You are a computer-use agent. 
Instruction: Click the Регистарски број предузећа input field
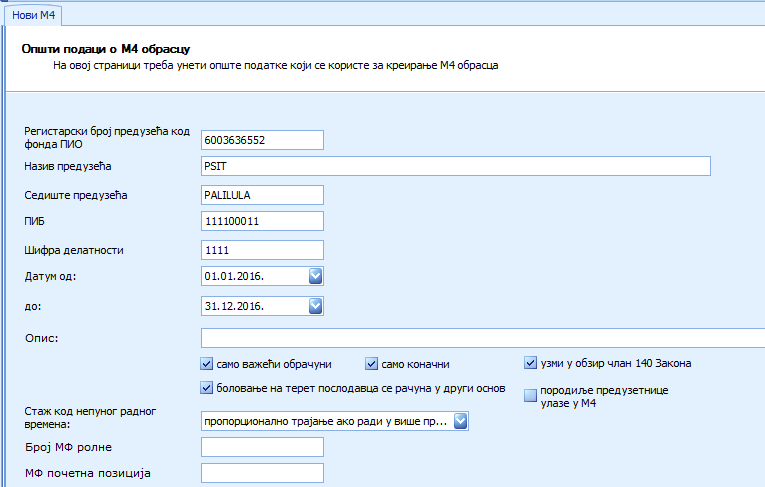(262, 140)
